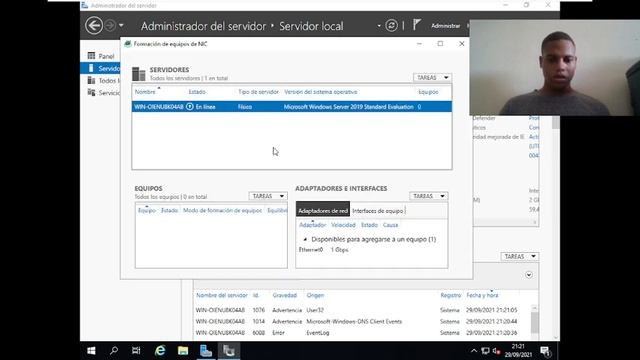Open TAREAS dropdown in ADAPTADORES E INTERFACES
Screen dimensions: 640x360
click(x=429, y=196)
